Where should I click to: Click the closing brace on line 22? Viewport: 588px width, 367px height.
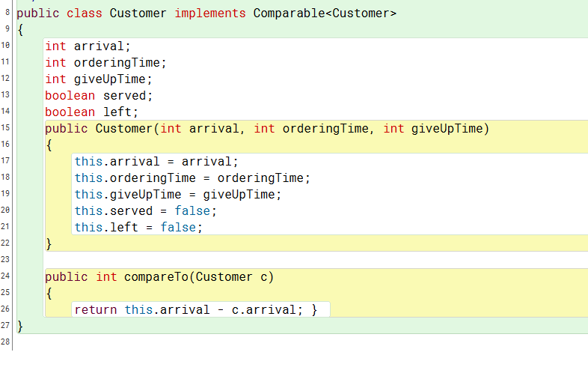coord(49,244)
